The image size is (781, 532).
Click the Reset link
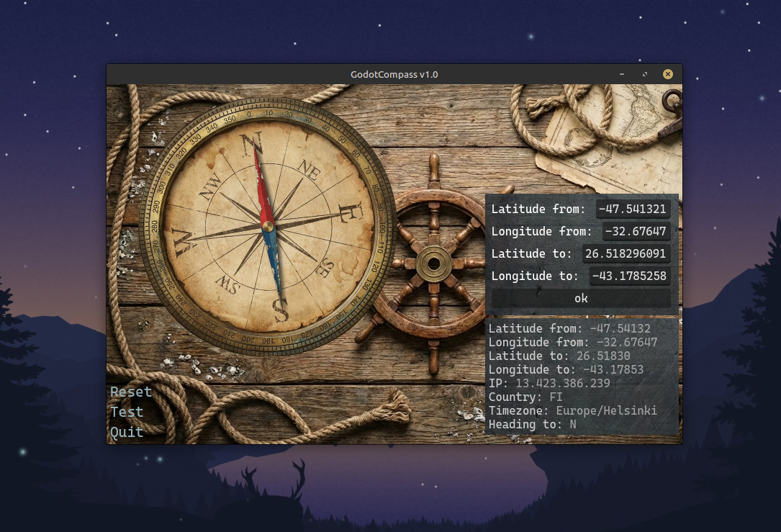tap(131, 392)
